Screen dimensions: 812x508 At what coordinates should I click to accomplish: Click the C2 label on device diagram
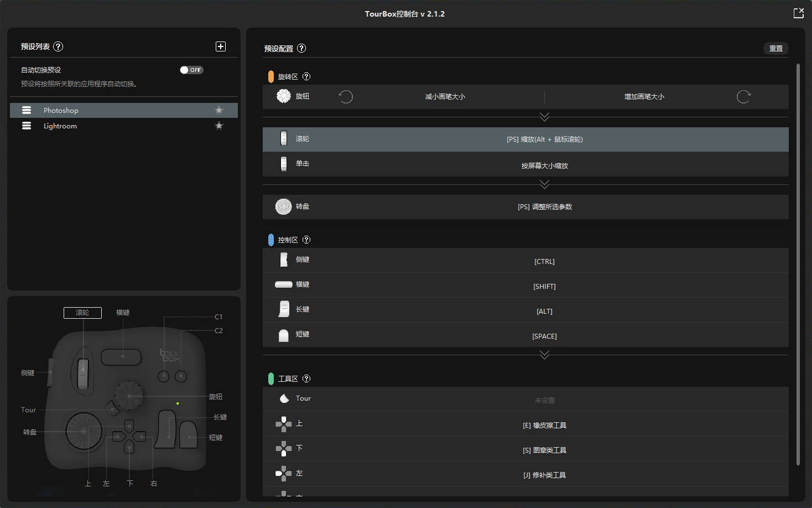[x=218, y=331]
